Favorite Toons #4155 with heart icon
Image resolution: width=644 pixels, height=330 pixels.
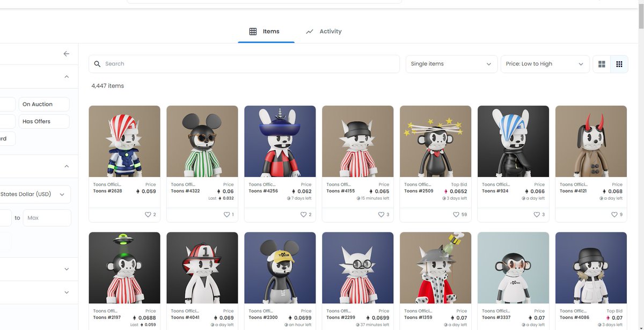pyautogui.click(x=381, y=215)
